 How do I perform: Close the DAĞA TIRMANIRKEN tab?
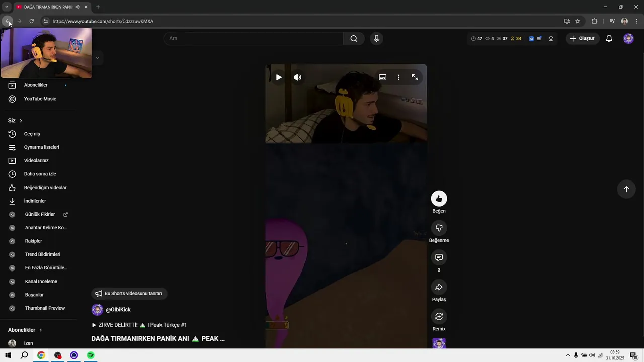click(x=86, y=7)
